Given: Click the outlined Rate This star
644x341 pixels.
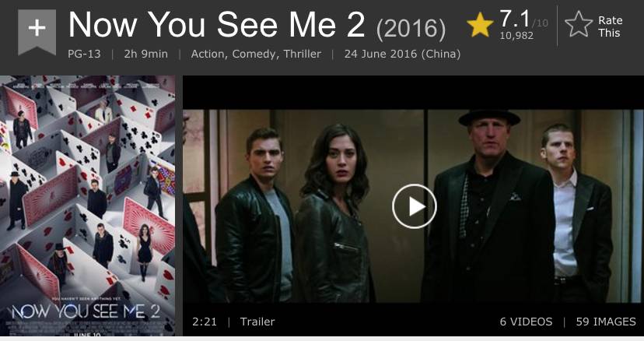Looking at the screenshot, I should (x=579, y=24).
